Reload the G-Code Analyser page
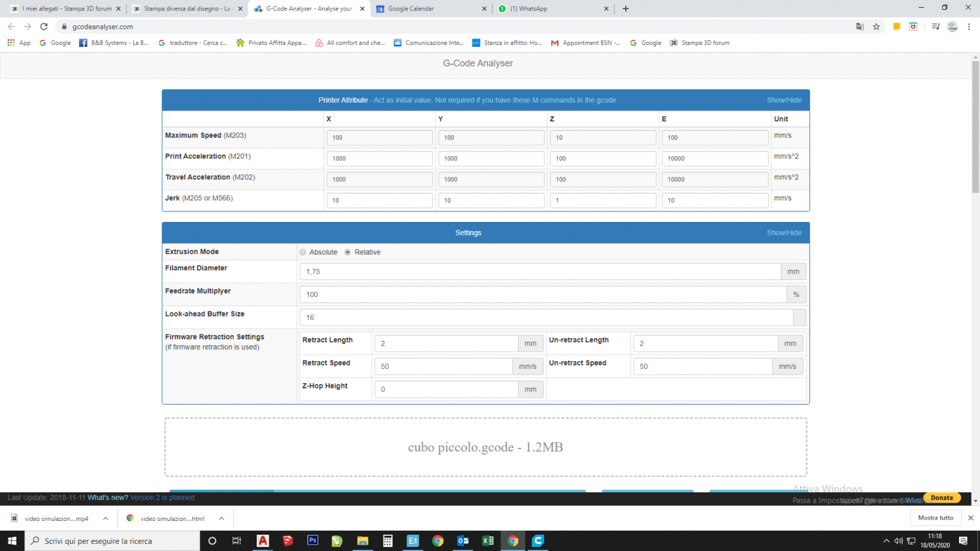Viewport: 980px width, 551px height. [44, 27]
